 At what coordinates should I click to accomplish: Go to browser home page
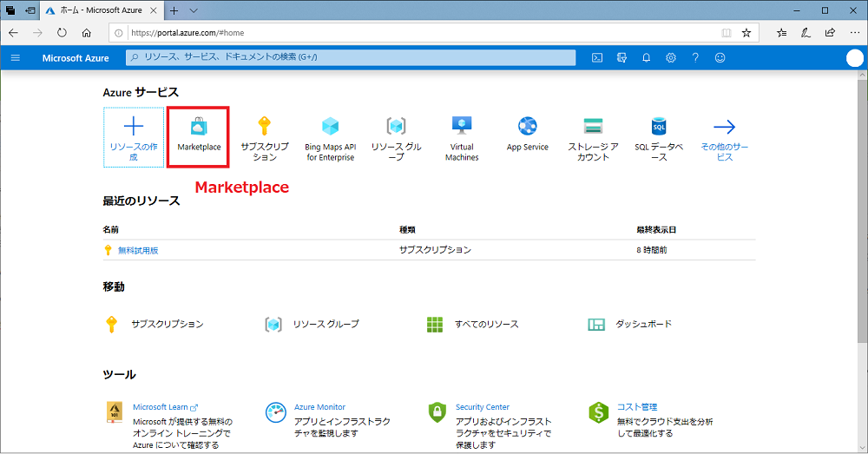click(x=86, y=33)
